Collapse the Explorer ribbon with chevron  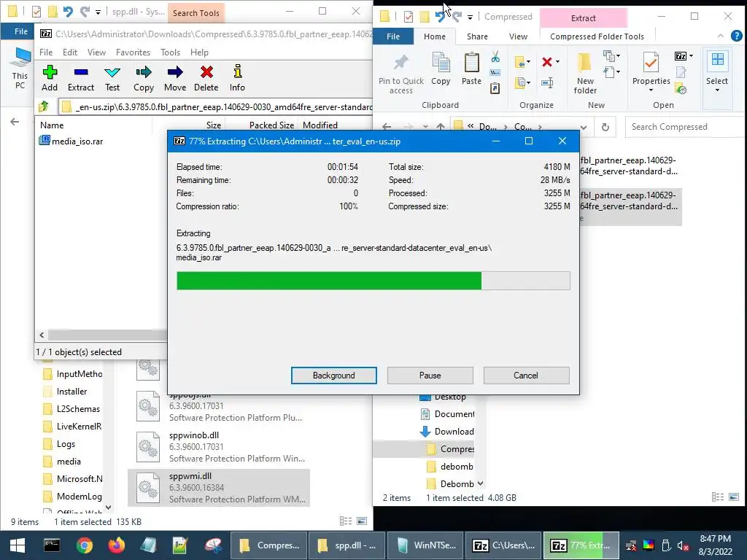[x=720, y=36]
